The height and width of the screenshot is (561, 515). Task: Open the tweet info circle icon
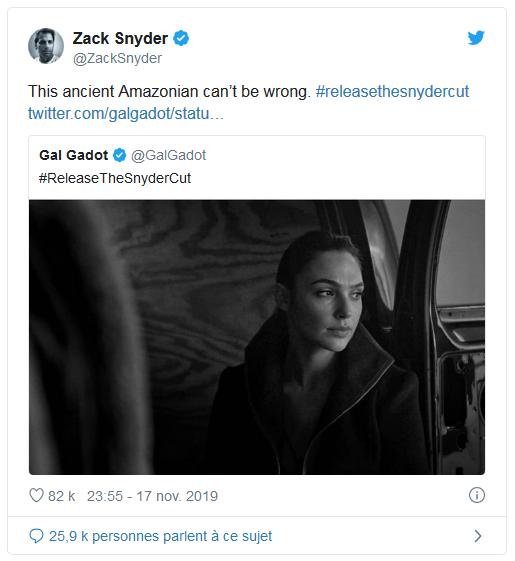pos(477,495)
